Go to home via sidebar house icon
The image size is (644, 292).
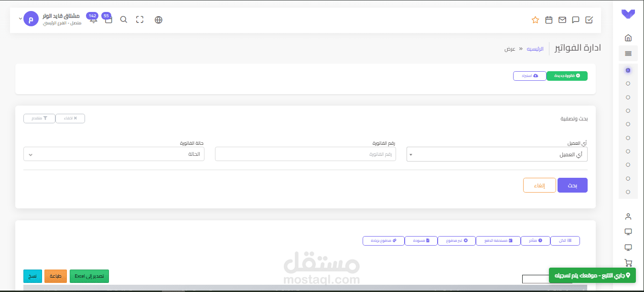[628, 38]
